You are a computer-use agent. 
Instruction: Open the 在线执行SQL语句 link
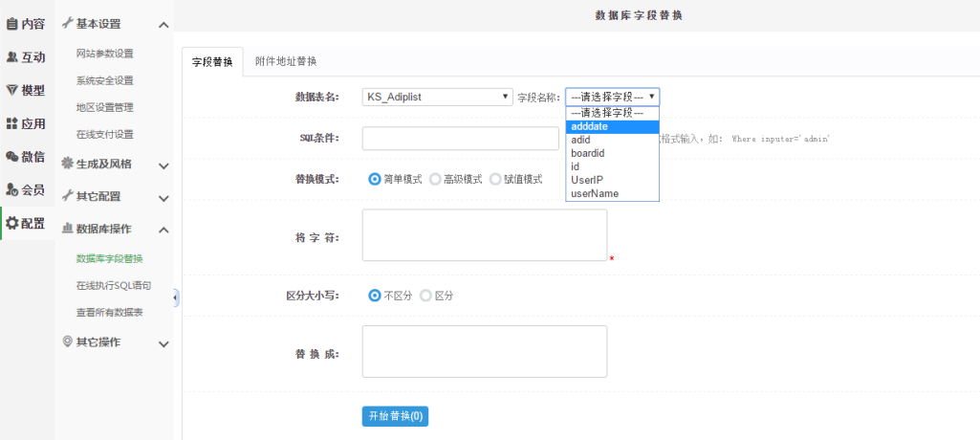pyautogui.click(x=113, y=285)
